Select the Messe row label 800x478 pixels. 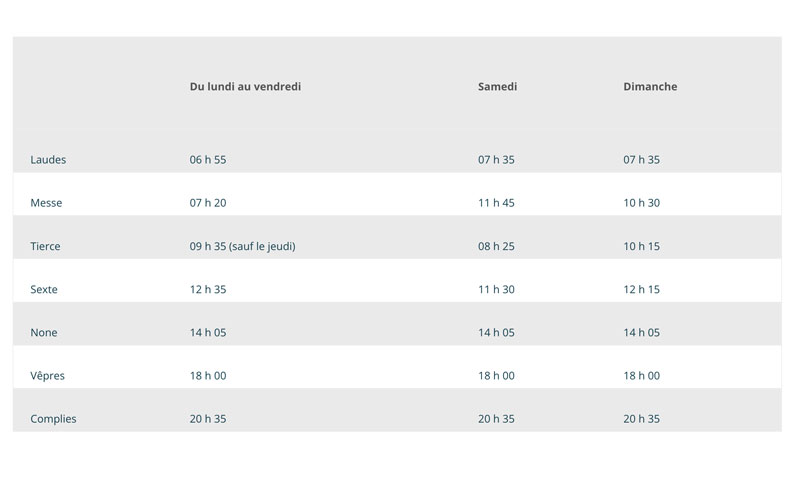[x=46, y=203]
